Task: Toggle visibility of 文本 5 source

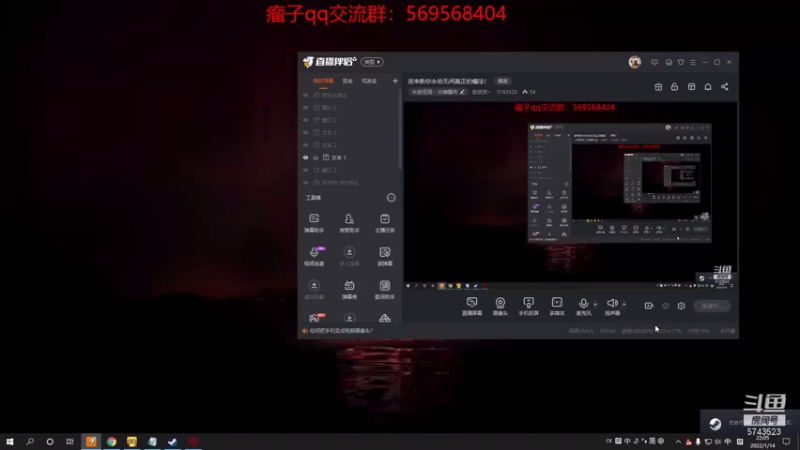Action: click(305, 133)
